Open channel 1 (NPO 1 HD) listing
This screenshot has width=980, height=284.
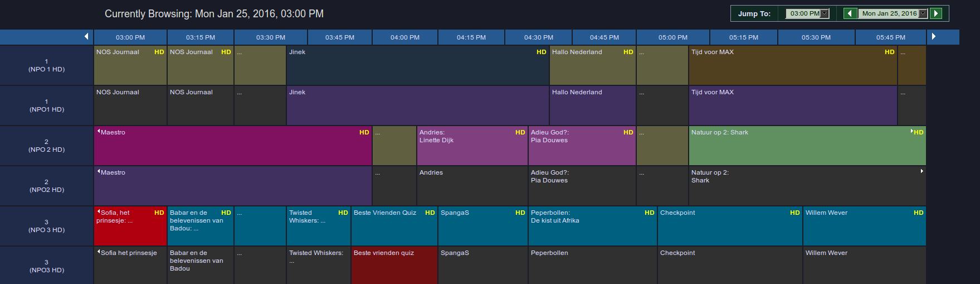click(x=47, y=65)
